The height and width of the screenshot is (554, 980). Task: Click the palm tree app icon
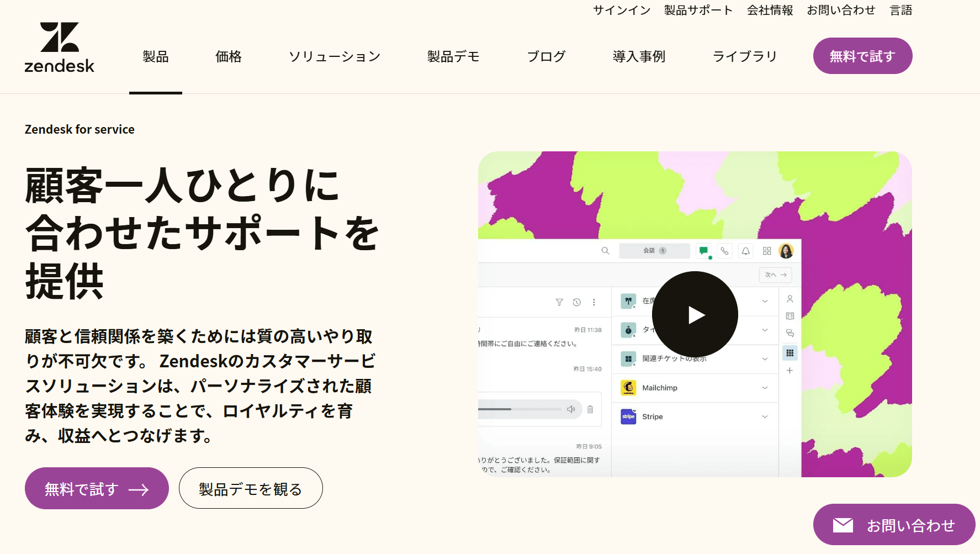[628, 301]
